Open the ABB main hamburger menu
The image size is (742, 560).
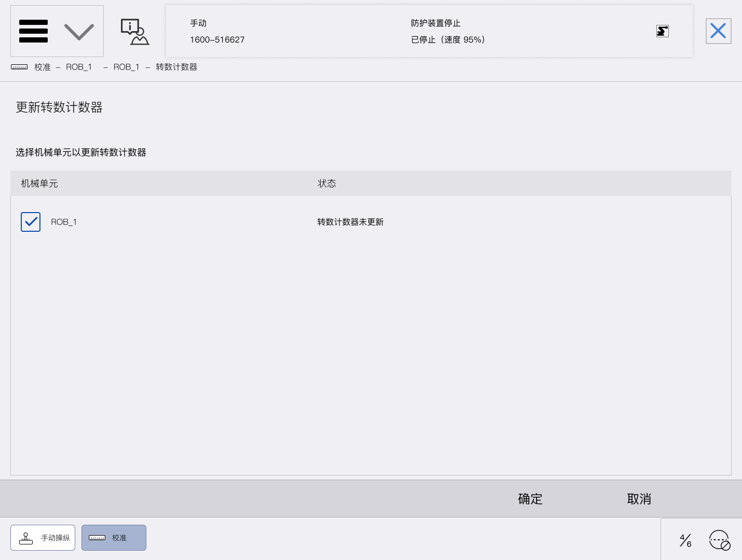click(x=33, y=31)
